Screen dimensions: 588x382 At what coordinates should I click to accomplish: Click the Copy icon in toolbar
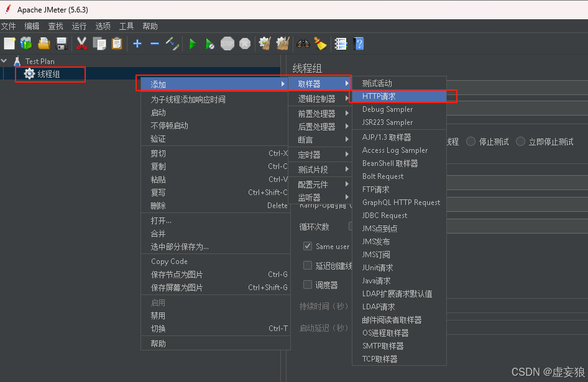(99, 43)
